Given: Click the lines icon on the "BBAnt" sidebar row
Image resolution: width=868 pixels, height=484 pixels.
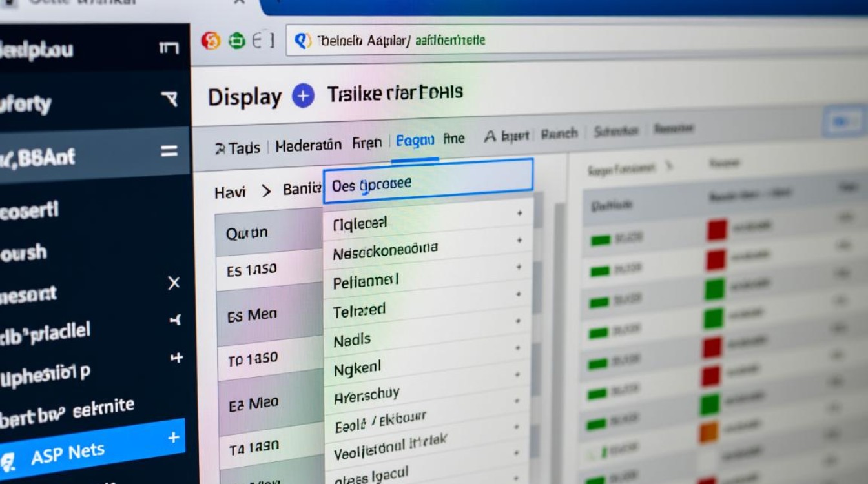Looking at the screenshot, I should tap(169, 151).
